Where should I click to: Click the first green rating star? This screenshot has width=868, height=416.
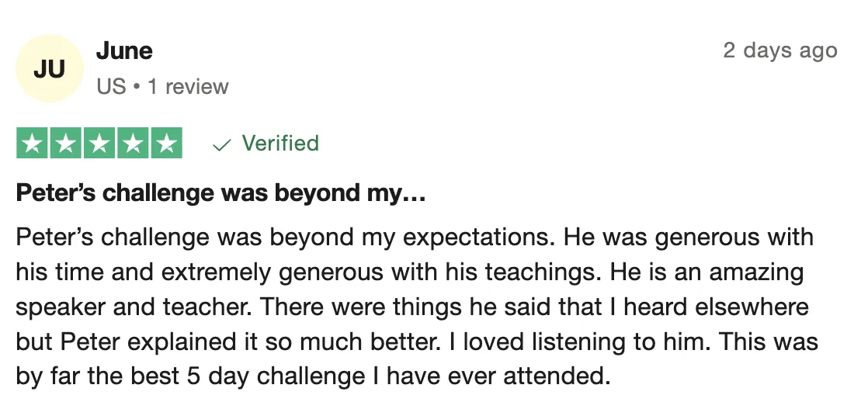(32, 144)
